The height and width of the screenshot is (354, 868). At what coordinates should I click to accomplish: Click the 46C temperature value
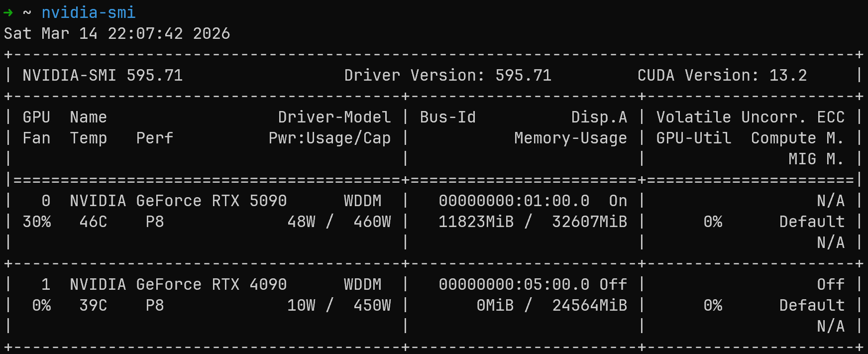tap(94, 222)
